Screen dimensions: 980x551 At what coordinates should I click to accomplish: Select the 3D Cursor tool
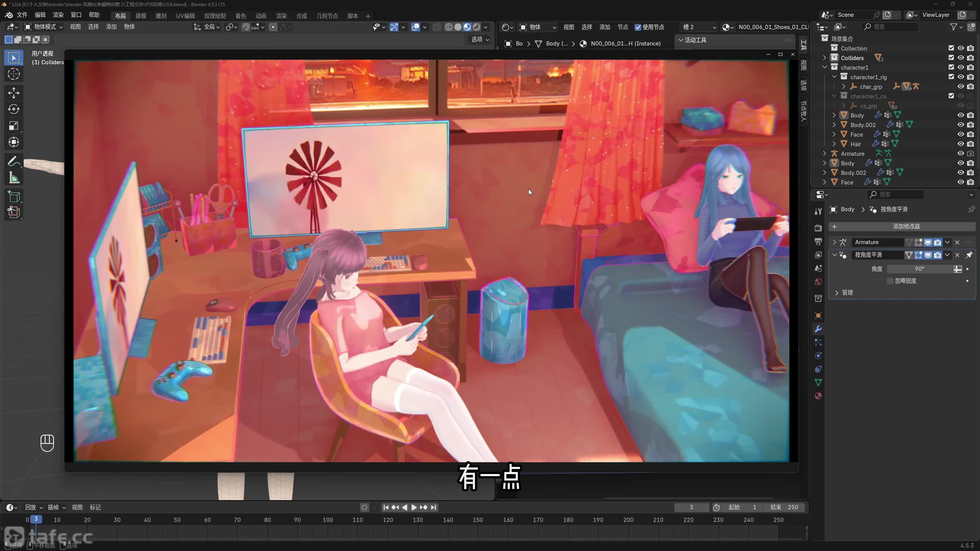pyautogui.click(x=14, y=74)
